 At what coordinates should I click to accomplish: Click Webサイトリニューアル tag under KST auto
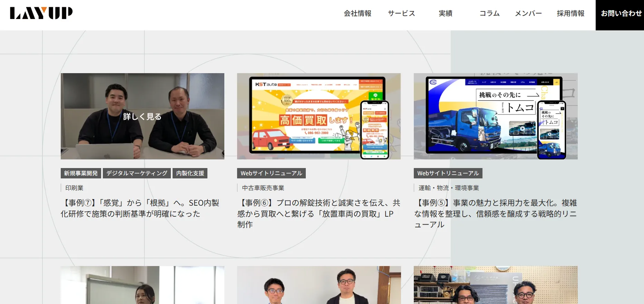271,173
